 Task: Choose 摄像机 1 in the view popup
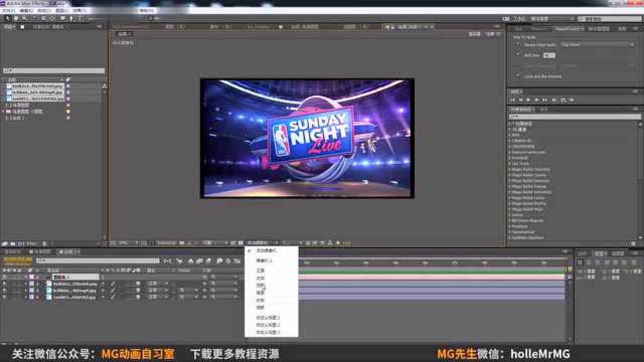pos(264,260)
